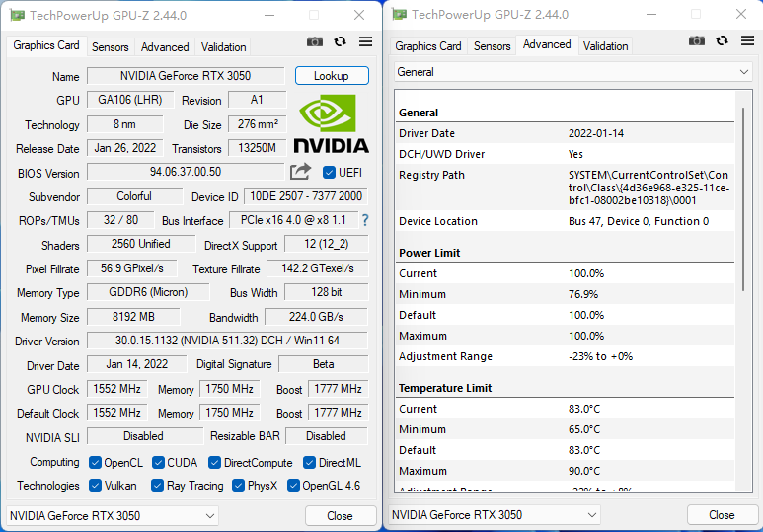
Task: Switch to Advanced tab in left window
Action: tap(165, 47)
